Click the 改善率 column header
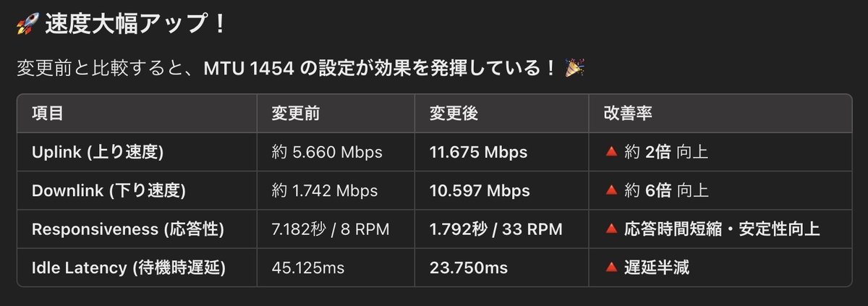This screenshot has width=868, height=306. pos(629,114)
